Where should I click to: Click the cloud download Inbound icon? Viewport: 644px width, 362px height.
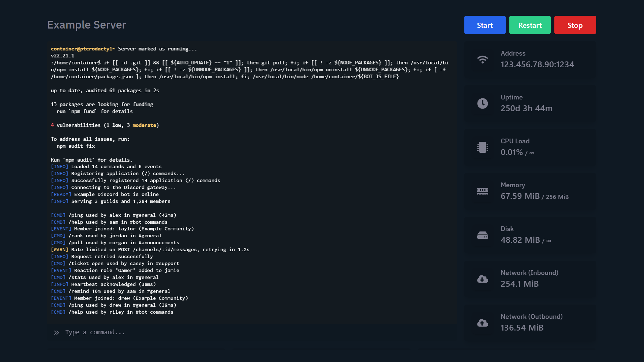483,279
